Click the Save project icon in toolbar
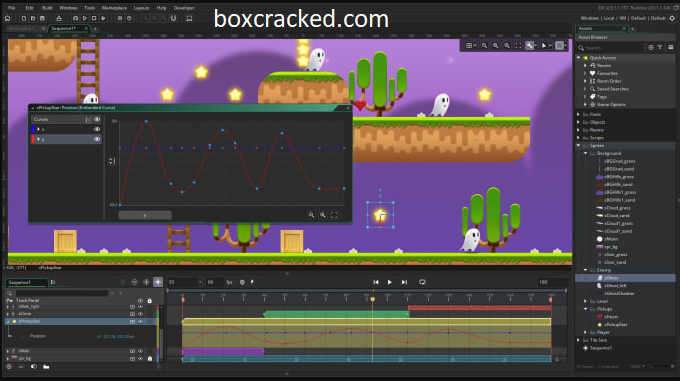 point(42,18)
